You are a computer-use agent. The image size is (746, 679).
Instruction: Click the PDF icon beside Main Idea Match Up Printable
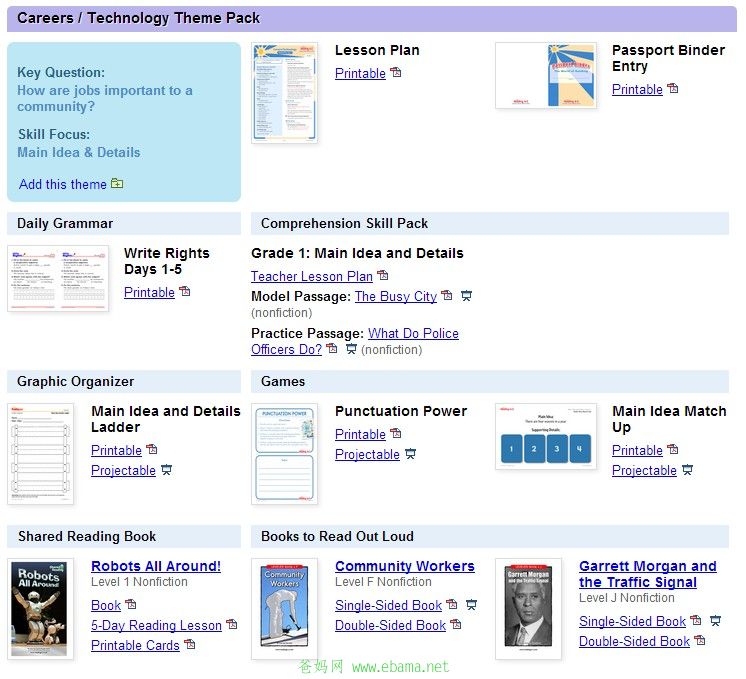click(673, 449)
